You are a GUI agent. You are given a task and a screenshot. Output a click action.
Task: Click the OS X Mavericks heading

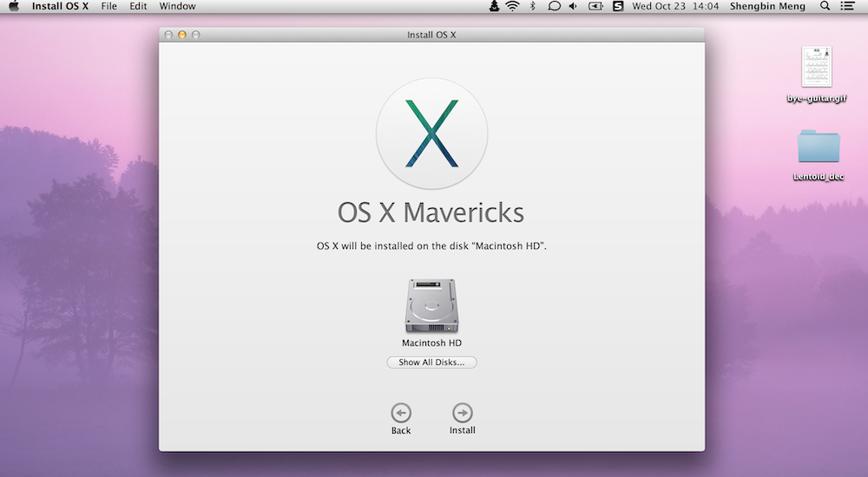coord(431,212)
